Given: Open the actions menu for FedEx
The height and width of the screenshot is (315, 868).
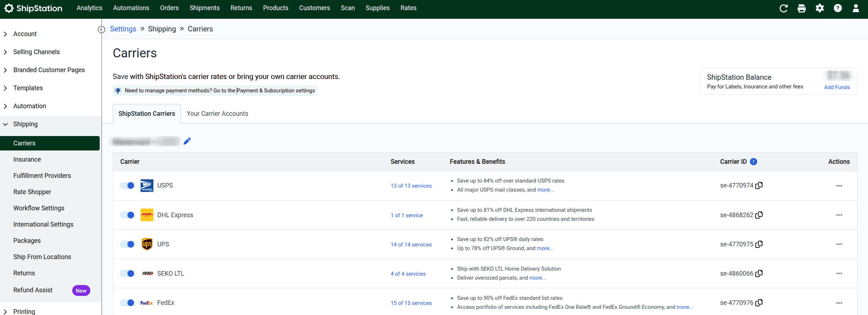Looking at the screenshot, I should [839, 303].
